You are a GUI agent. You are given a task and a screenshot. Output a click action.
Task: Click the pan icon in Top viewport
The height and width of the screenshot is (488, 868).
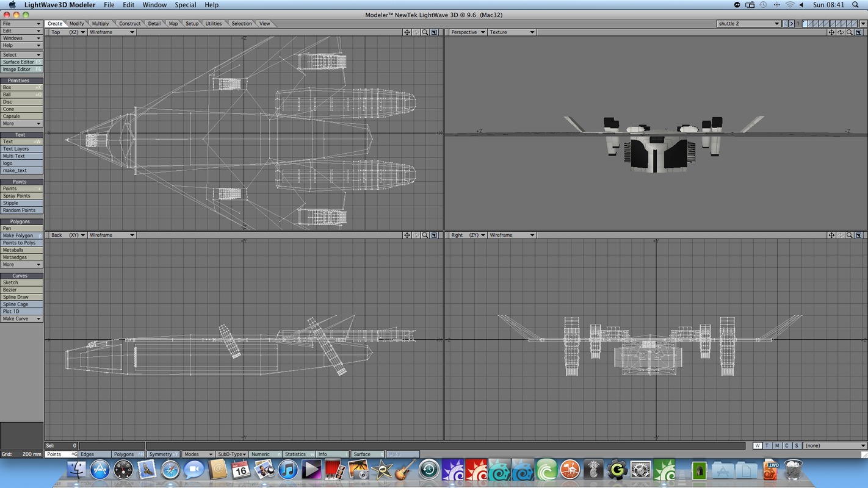pyautogui.click(x=407, y=32)
